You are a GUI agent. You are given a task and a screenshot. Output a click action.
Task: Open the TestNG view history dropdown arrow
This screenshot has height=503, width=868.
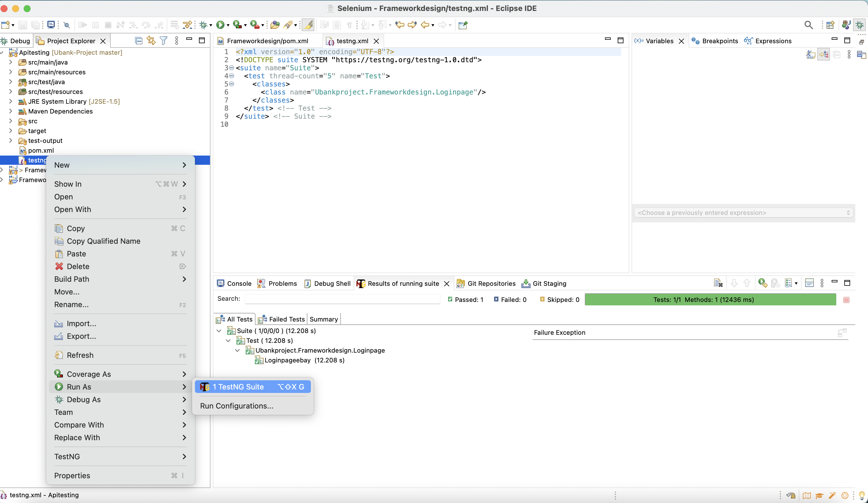click(796, 283)
